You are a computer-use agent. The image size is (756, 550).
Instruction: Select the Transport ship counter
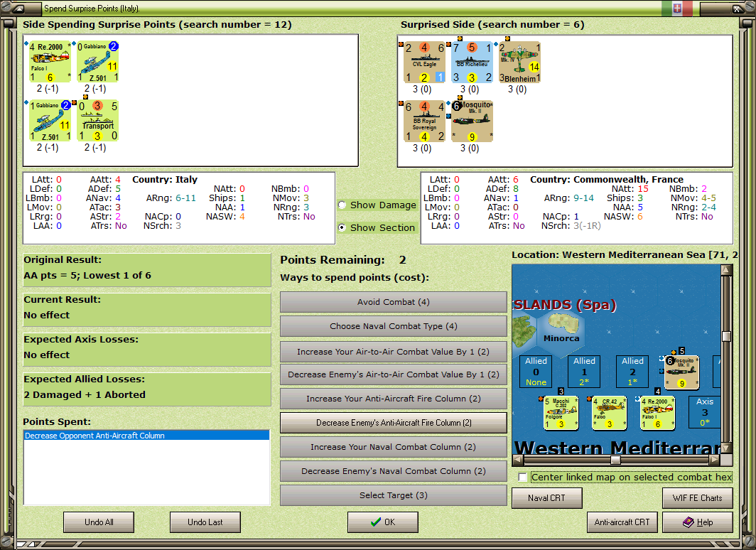coord(98,121)
